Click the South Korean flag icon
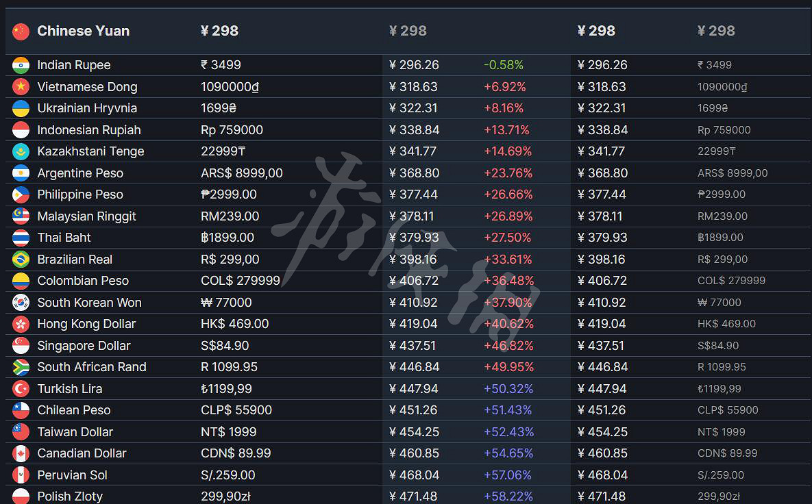 tap(21, 303)
